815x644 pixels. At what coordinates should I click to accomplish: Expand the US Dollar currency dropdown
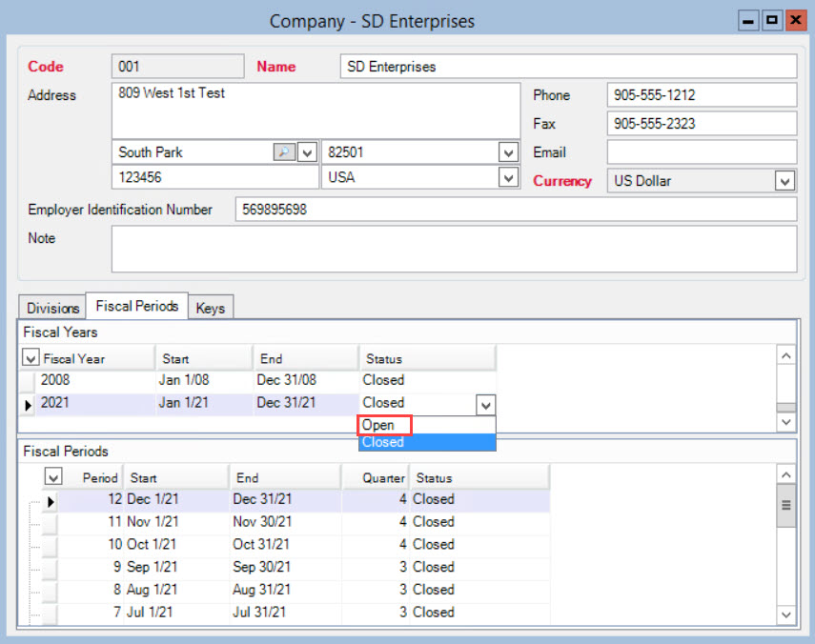(784, 181)
